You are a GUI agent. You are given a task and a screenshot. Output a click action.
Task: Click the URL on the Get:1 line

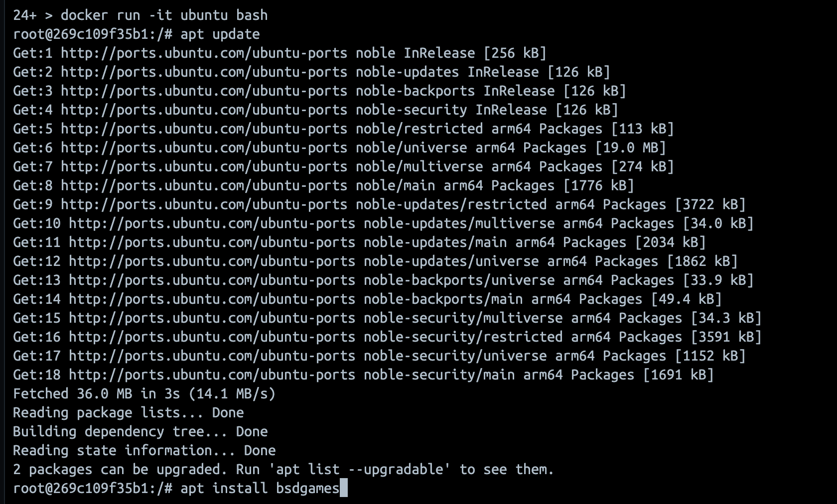pos(204,53)
